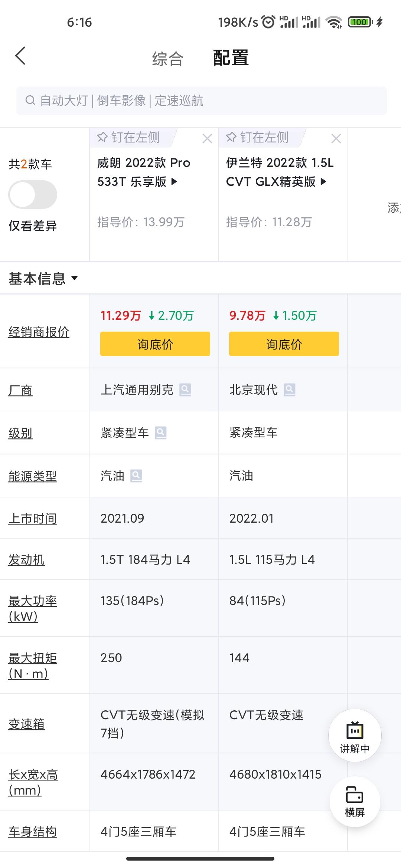The image size is (401, 868).
Task: Select 4664x1786x1472 dimension cell
Action: click(154, 782)
